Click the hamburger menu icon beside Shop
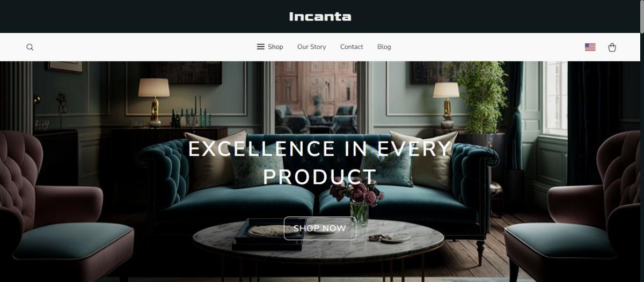Image resolution: width=644 pixels, height=282 pixels. [x=261, y=47]
